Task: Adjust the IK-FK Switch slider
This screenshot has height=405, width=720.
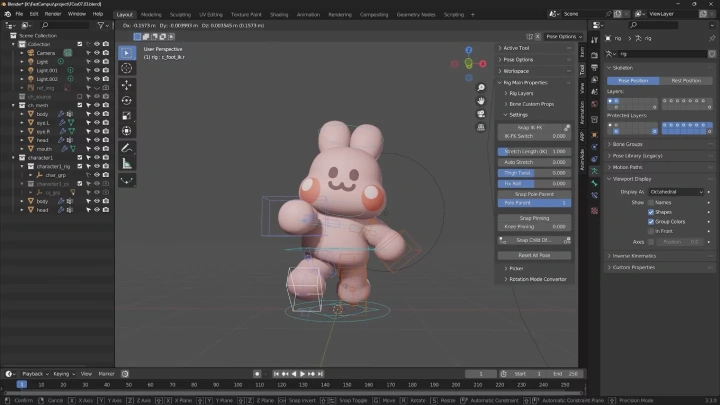Action: click(x=534, y=136)
